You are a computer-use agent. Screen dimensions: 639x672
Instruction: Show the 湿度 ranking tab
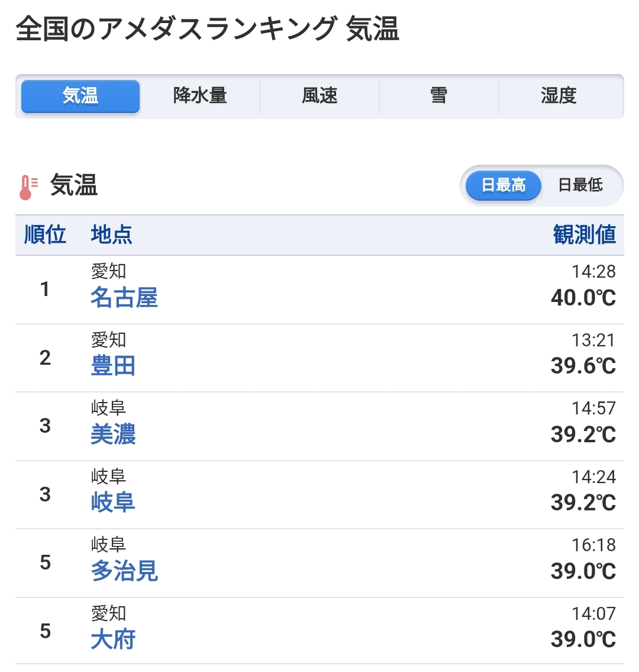(x=559, y=96)
